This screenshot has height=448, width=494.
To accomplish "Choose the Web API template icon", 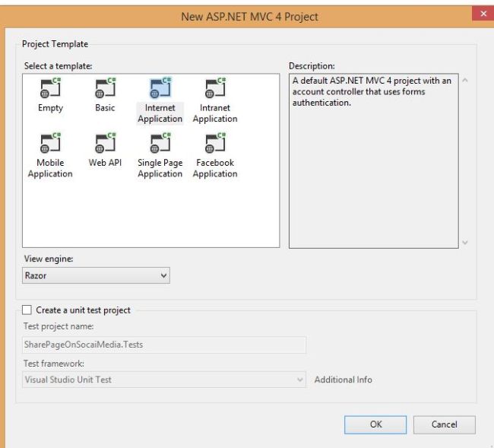I will click(105, 143).
